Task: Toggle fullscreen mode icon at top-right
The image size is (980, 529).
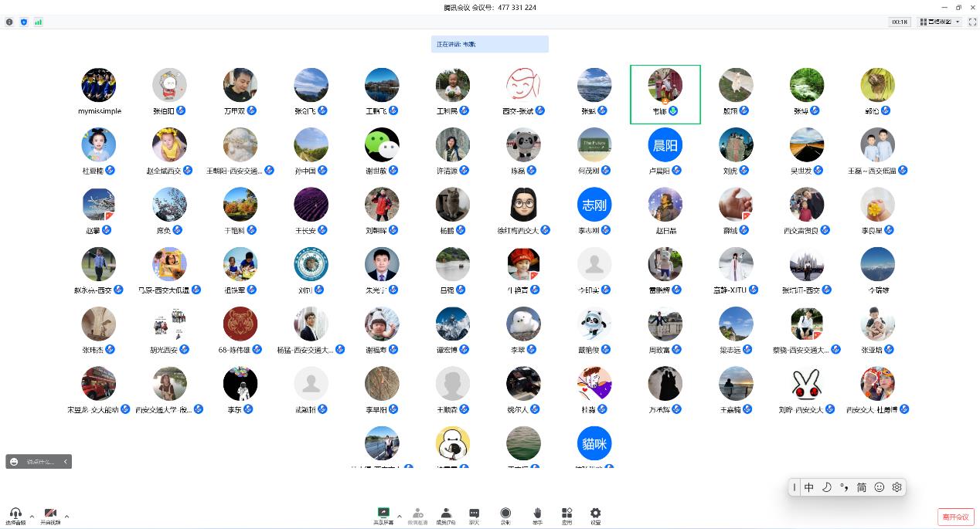Action: pyautogui.click(x=972, y=22)
